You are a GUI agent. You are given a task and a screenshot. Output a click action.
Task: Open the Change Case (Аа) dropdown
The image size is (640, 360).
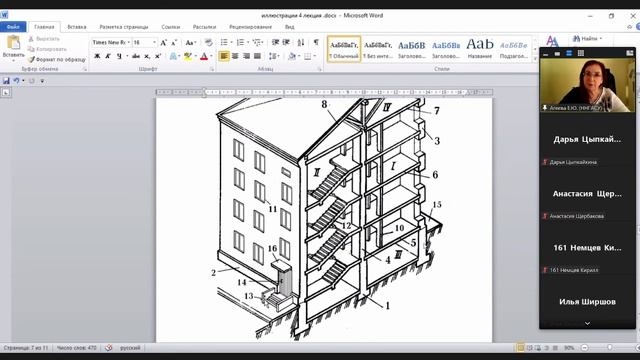[x=190, y=42]
